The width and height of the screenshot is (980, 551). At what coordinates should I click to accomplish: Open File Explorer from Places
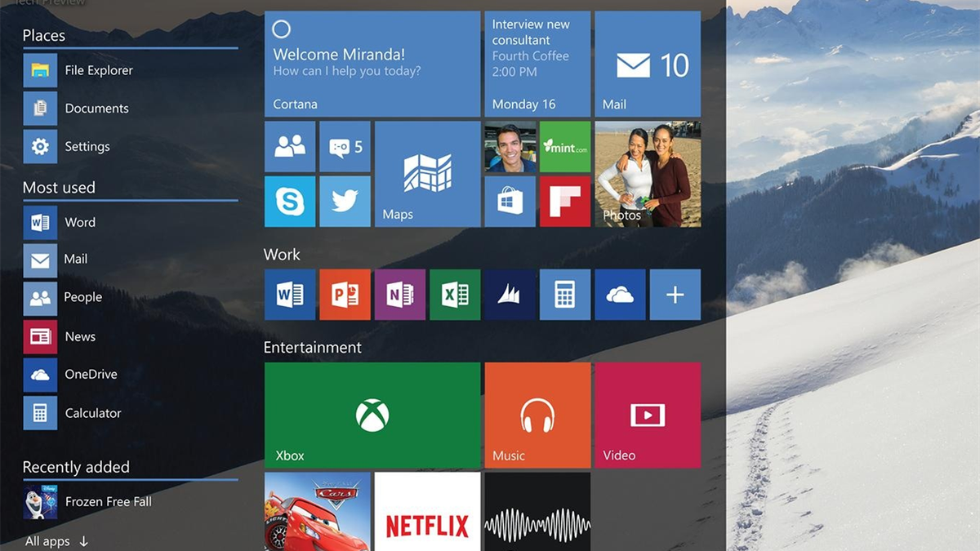point(78,70)
